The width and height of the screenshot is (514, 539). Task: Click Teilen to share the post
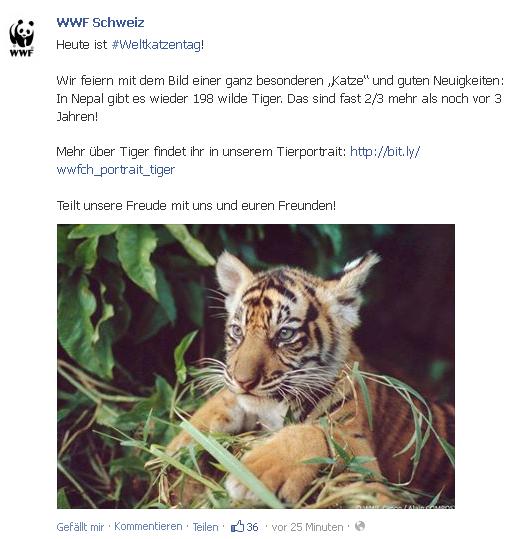(205, 527)
